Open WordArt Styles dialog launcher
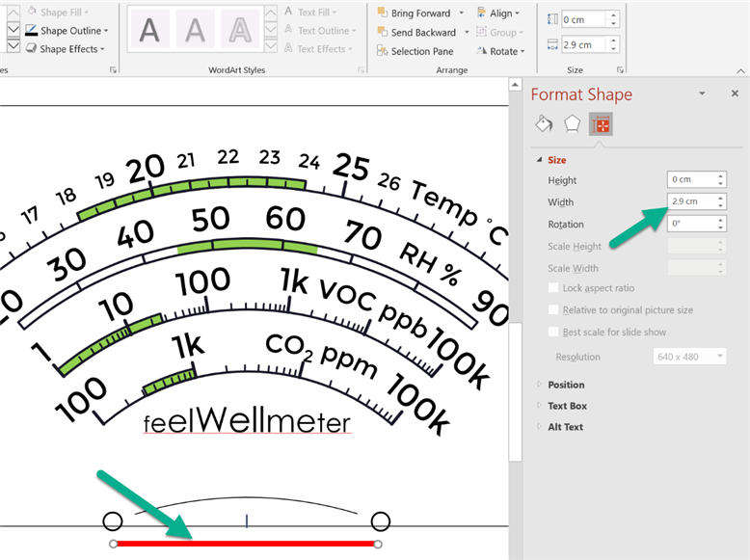 (x=362, y=70)
